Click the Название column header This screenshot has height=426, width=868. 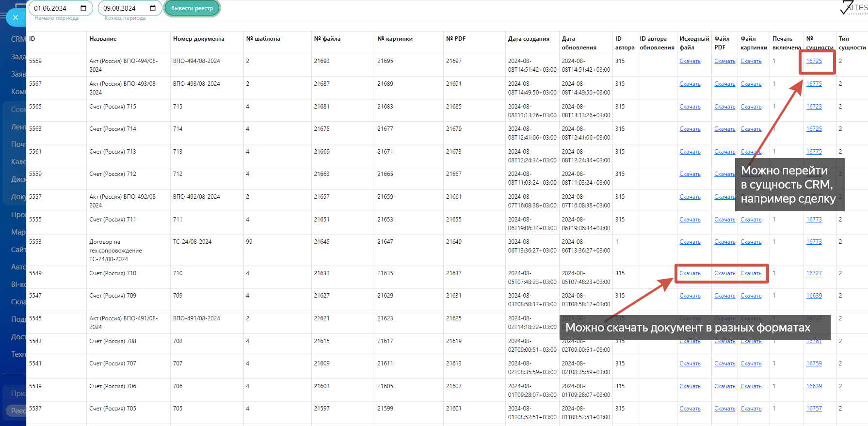point(103,39)
